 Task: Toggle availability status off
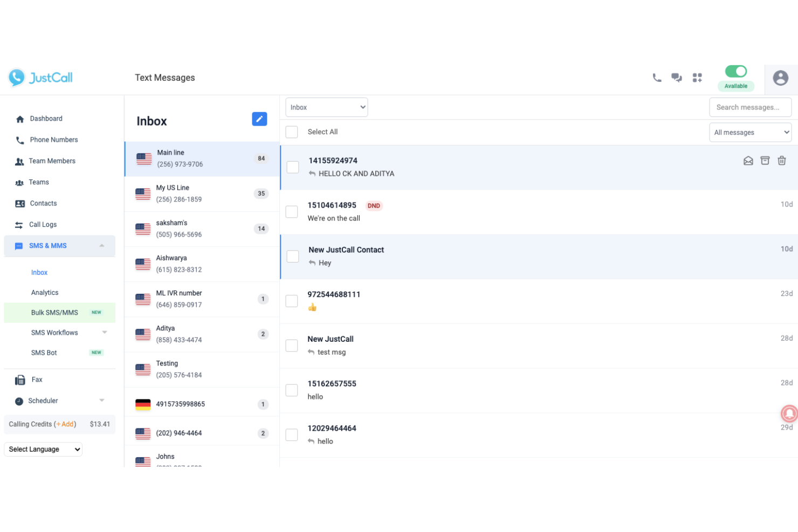pyautogui.click(x=735, y=71)
